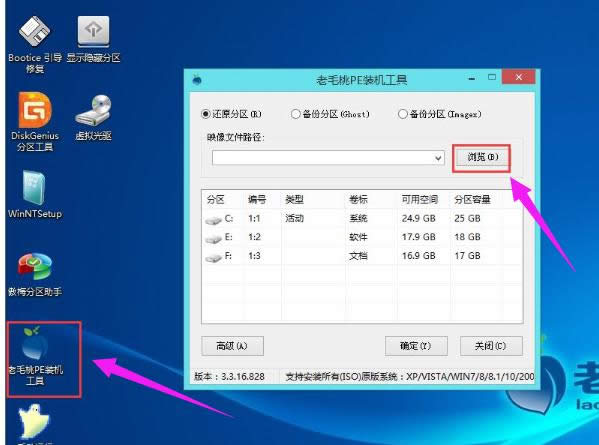The height and width of the screenshot is (445, 599).
Task: Click the 高级 (A) advanced button
Action: 232,346
